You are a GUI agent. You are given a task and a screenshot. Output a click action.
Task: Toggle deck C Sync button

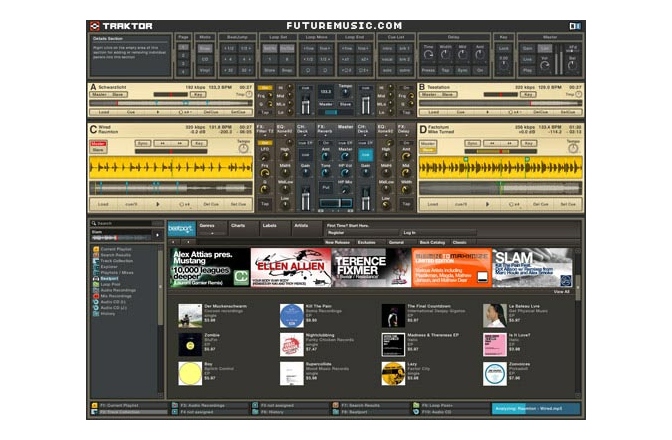[x=142, y=143]
